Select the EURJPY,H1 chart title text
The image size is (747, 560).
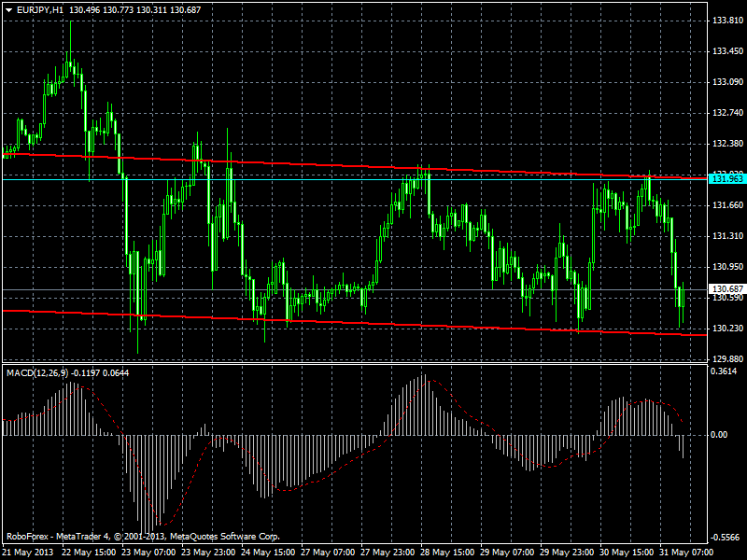coord(40,9)
